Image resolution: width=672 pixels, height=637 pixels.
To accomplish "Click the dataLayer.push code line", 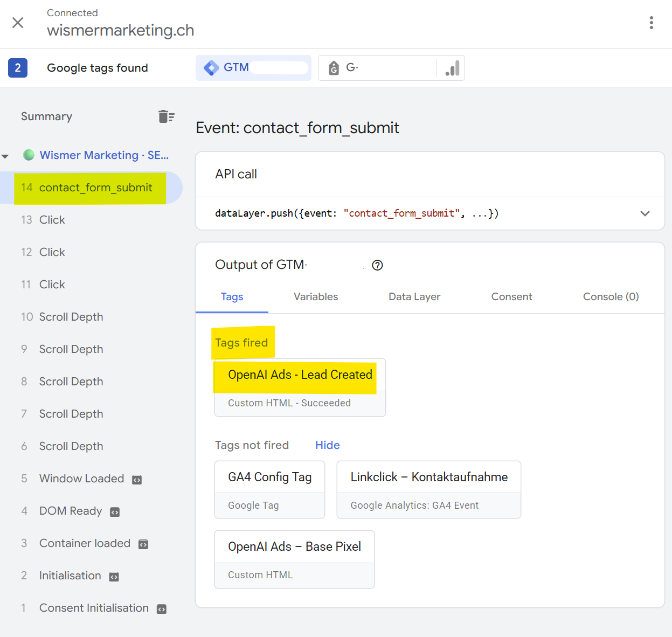I will [x=357, y=213].
